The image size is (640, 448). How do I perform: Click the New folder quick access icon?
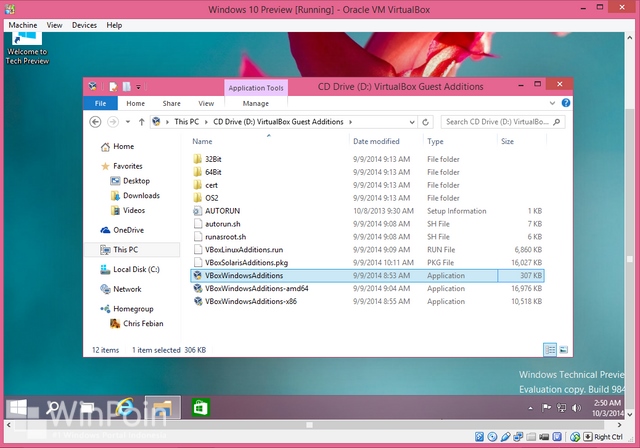pyautogui.click(x=127, y=87)
